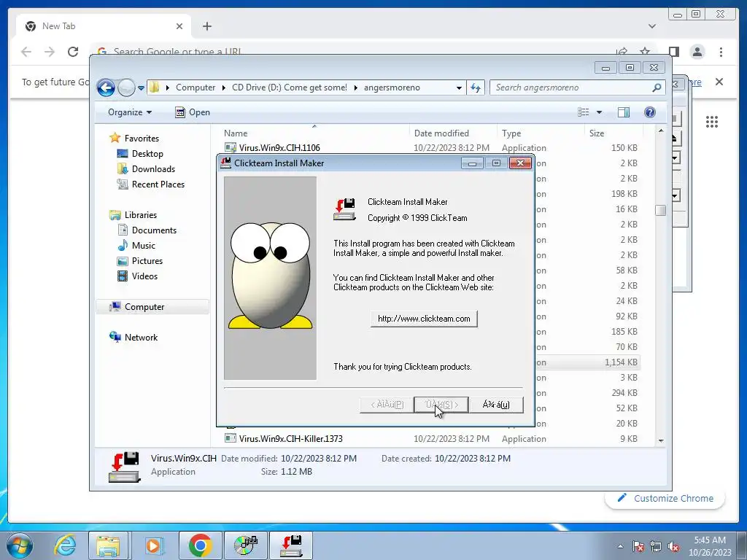Open the Organize menu

click(x=130, y=112)
